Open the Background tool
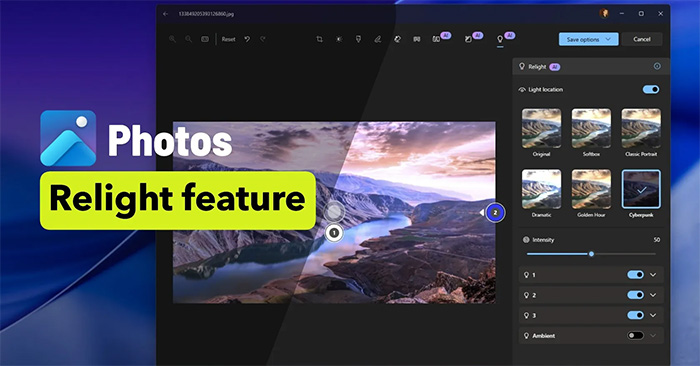Image resolution: width=700 pixels, height=366 pixels. (417, 39)
